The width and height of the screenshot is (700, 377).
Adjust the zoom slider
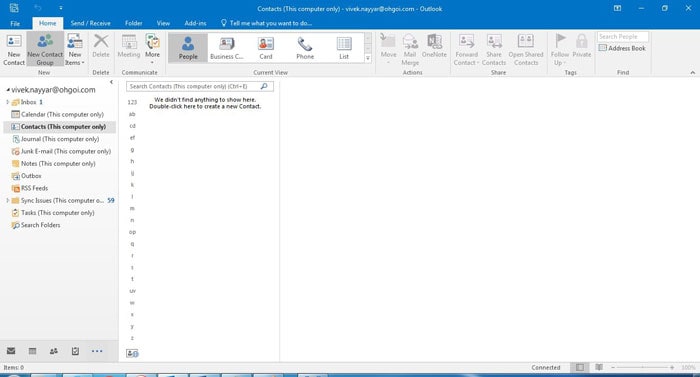pyautogui.click(x=642, y=367)
